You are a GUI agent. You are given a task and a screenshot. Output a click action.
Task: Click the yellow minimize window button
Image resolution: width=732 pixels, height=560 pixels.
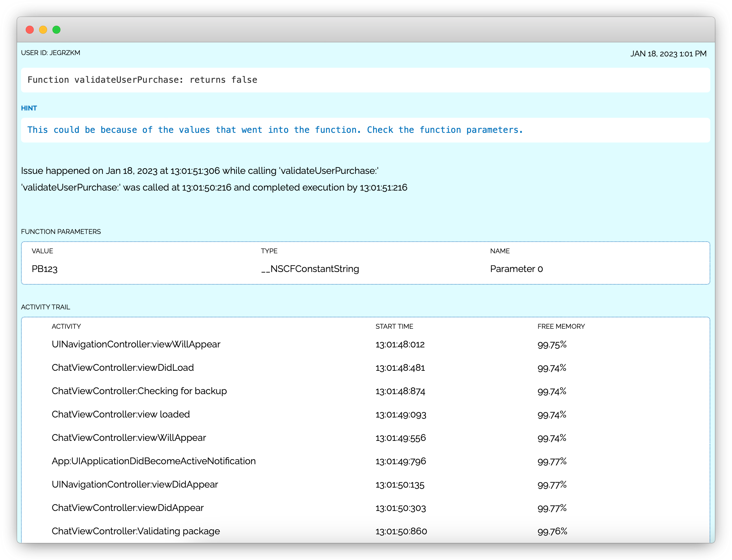[x=43, y=30]
